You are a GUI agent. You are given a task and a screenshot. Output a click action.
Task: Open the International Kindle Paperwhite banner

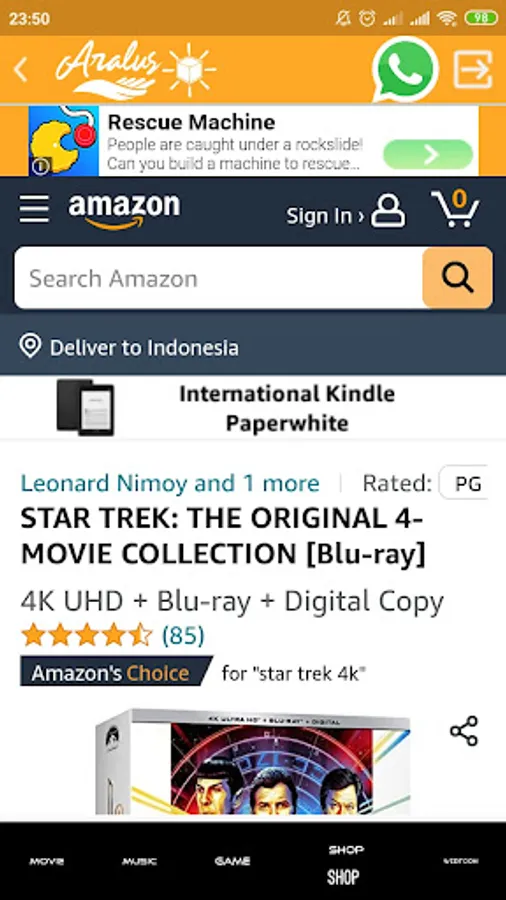coord(253,408)
